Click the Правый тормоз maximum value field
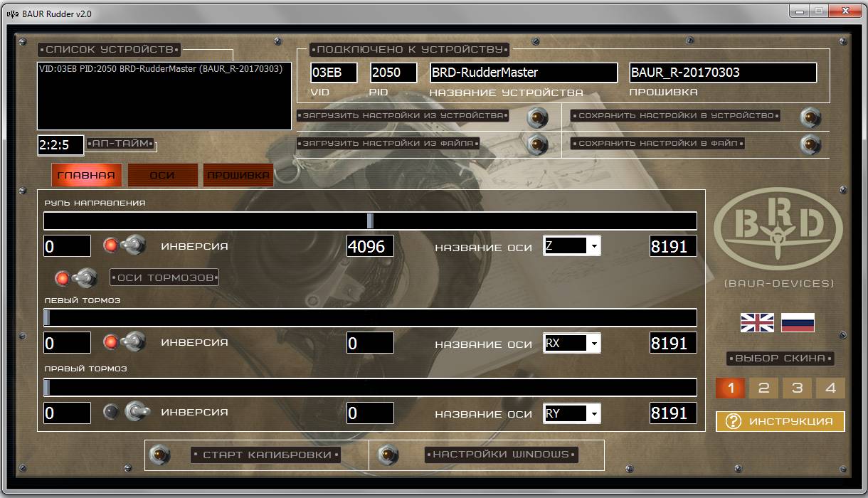Viewport: 868px width, 498px height. click(x=673, y=413)
